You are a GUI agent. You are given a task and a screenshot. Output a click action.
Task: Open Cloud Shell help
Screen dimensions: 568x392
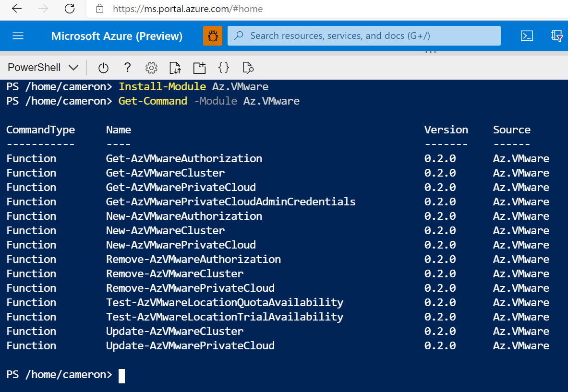(x=127, y=68)
